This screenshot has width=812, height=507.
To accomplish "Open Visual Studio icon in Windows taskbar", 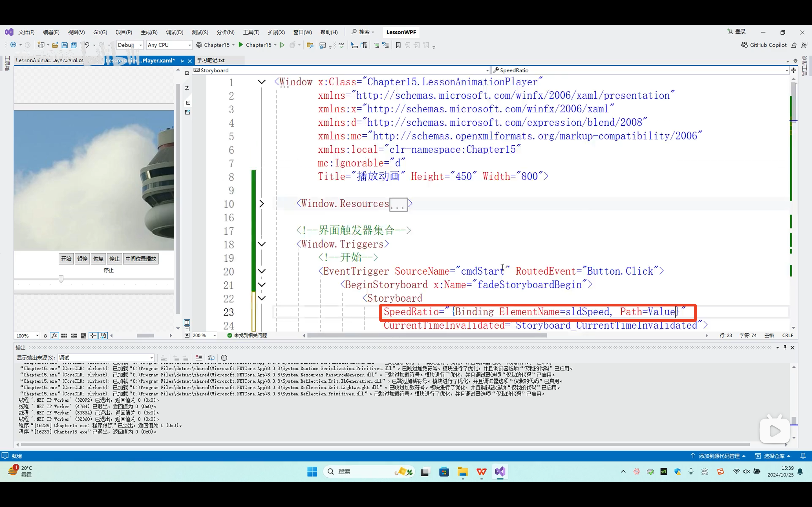I will click(x=500, y=472).
